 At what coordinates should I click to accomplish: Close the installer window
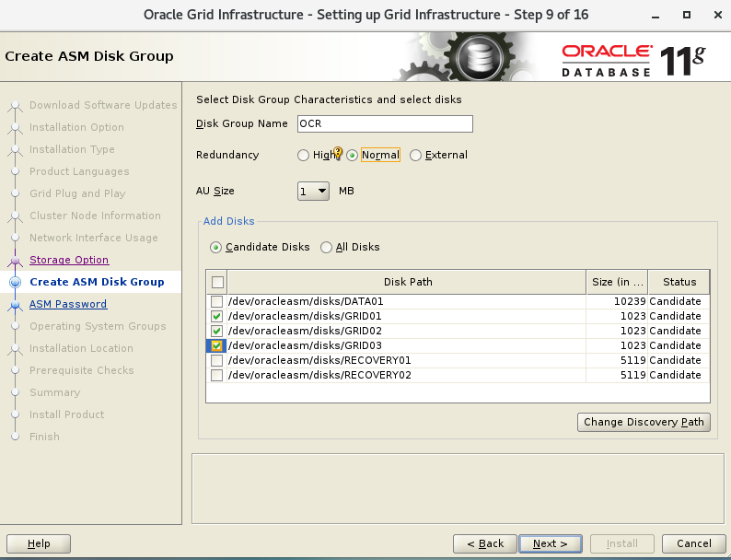(x=718, y=15)
